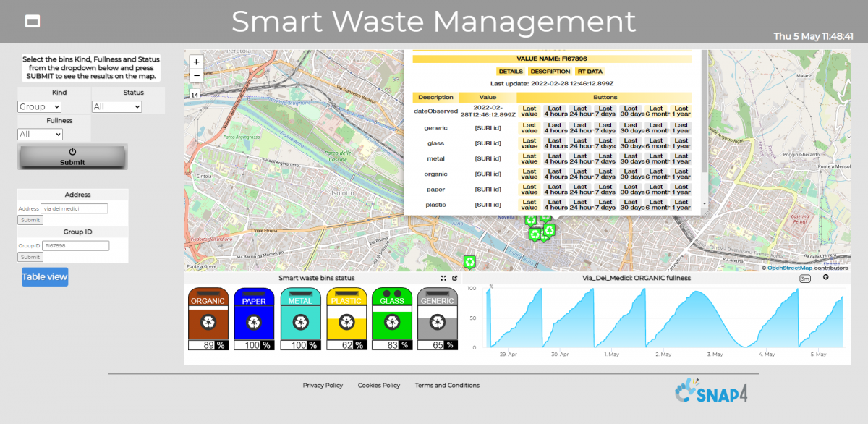868x424 pixels.
Task: Open the Privacy Policy link
Action: tap(323, 386)
